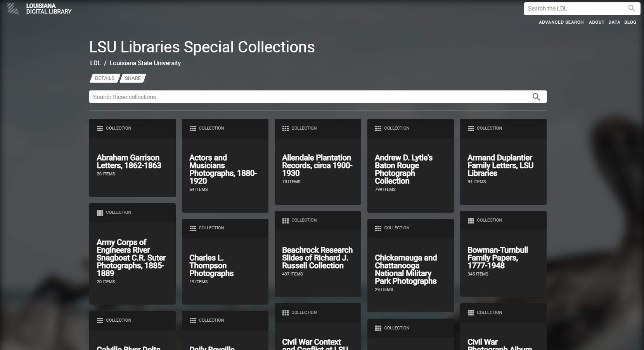Click the LSU Libraries Special Collections heading
The width and height of the screenshot is (644, 350).
(202, 47)
